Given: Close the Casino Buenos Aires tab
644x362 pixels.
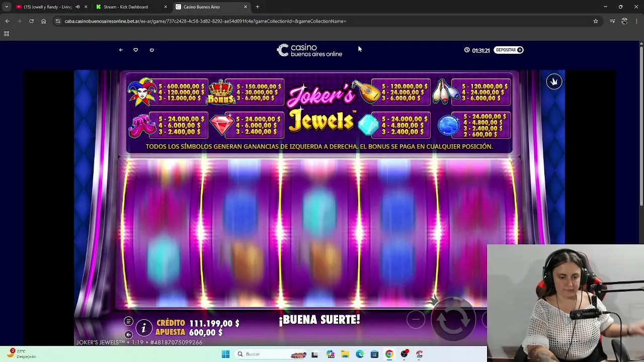Looking at the screenshot, I should point(246,7).
